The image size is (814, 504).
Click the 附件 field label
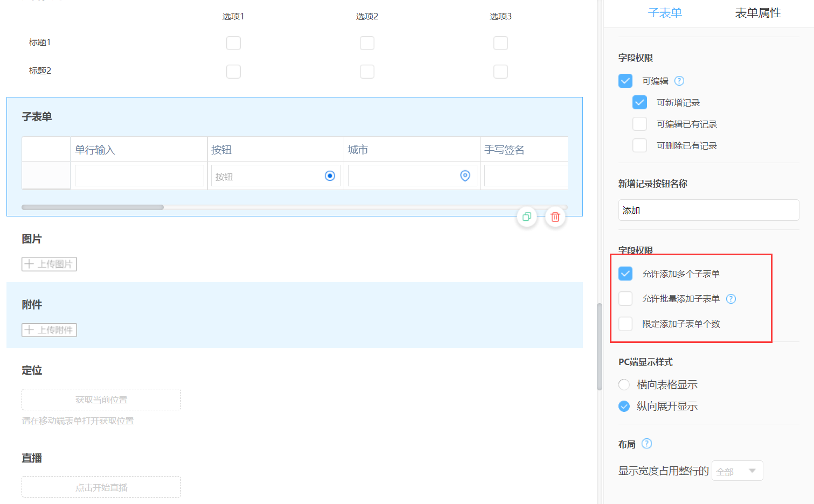pos(32,305)
